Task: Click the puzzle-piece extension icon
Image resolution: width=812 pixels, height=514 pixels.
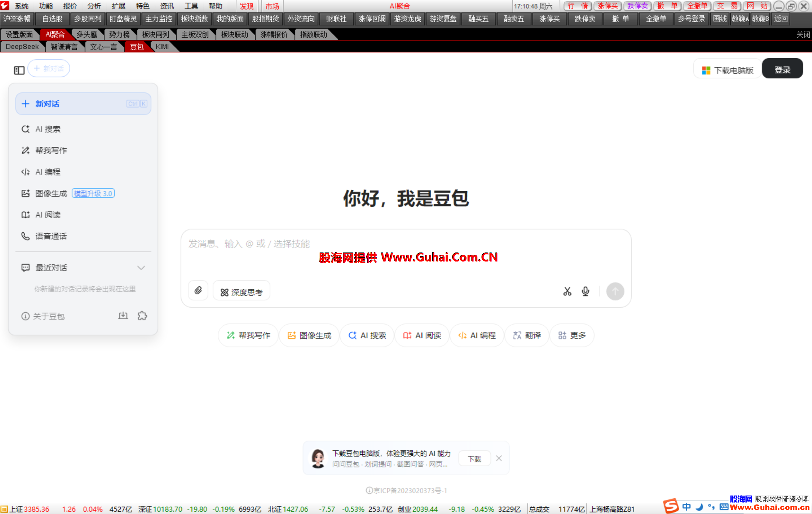Action: [142, 316]
